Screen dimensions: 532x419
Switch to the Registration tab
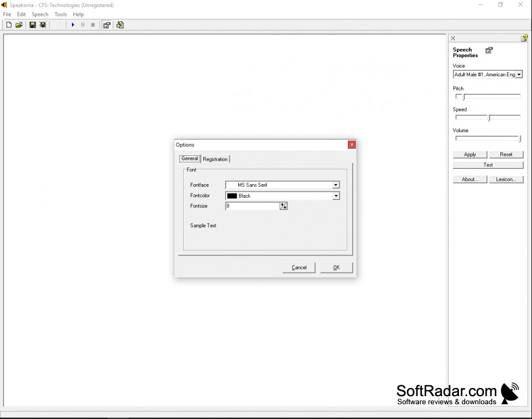(215, 159)
